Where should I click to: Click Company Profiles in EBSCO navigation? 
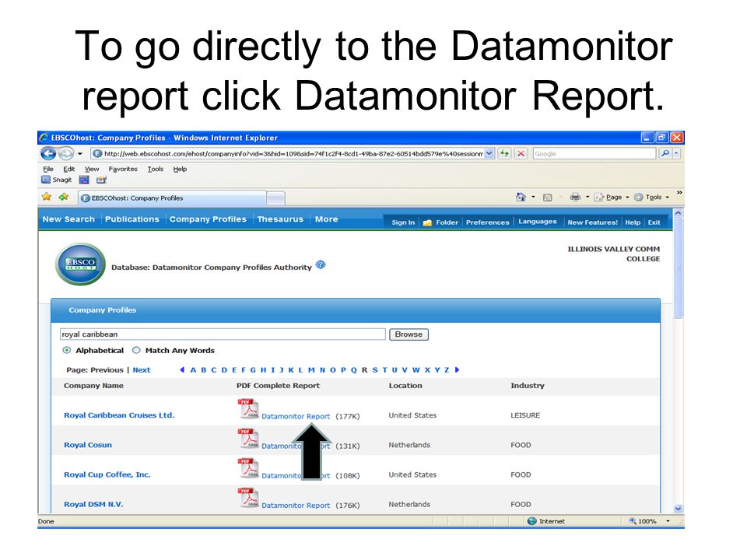click(x=208, y=219)
